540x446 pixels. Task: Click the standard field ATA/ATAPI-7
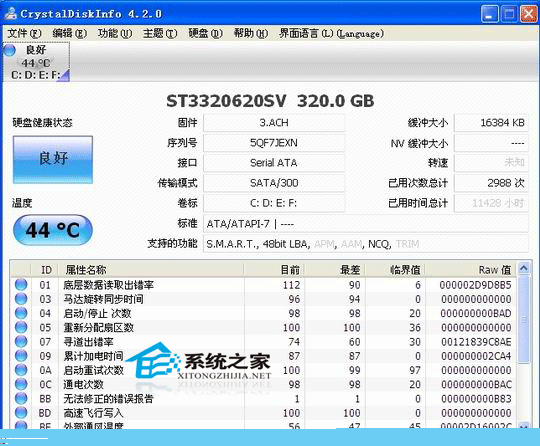[x=366, y=224]
